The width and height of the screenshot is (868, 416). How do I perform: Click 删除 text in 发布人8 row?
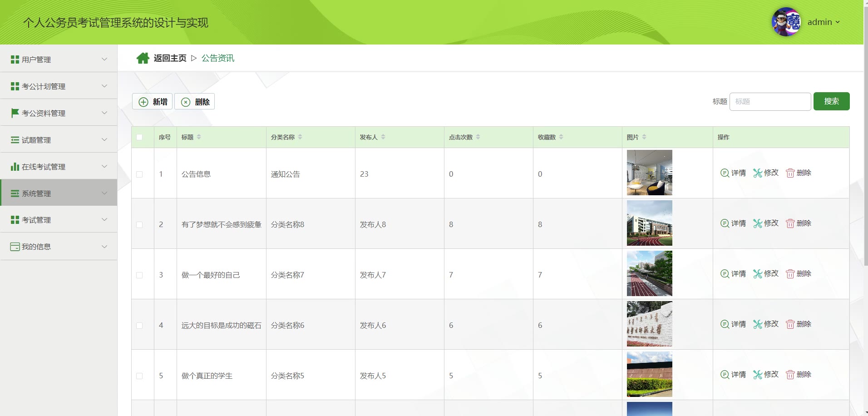pyautogui.click(x=804, y=223)
